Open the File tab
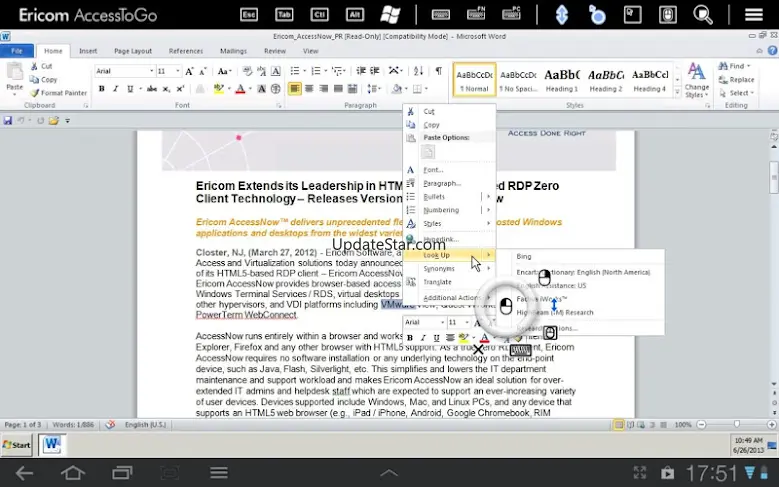Viewport: 779px width, 487px height. pyautogui.click(x=17, y=51)
